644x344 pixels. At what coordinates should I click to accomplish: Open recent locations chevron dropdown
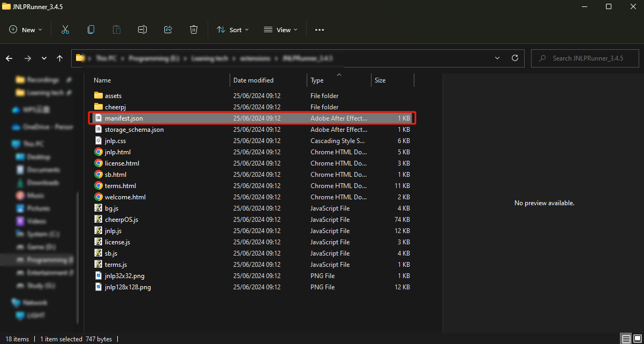(x=44, y=58)
